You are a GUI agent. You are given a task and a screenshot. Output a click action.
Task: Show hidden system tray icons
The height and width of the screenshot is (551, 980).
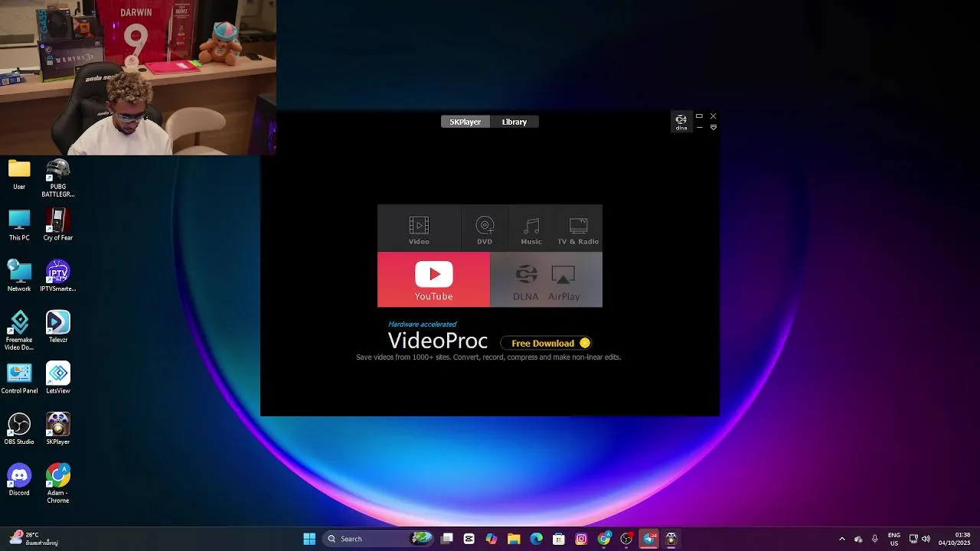click(x=842, y=539)
